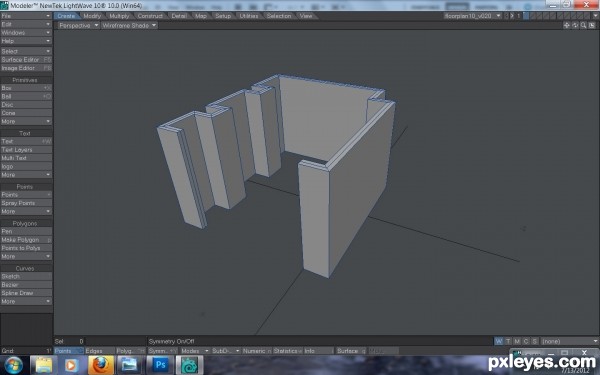Screen dimensions: 600x375
Task: Open the (none) vertex map dropdown
Action: [569, 341]
